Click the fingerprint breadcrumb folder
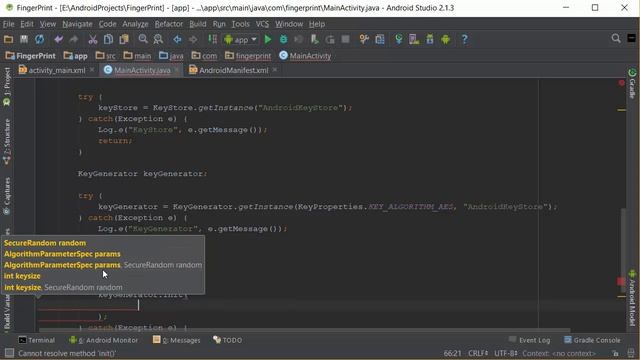 pos(248,56)
